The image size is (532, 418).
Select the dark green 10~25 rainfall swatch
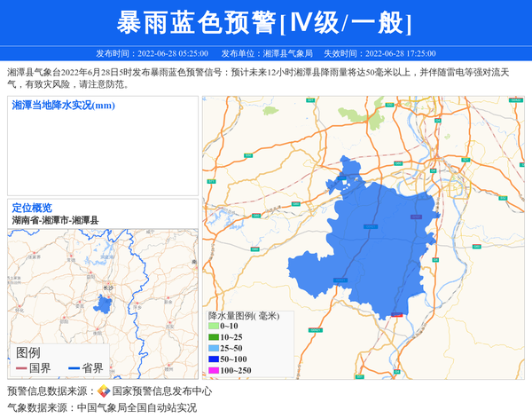pos(213,337)
